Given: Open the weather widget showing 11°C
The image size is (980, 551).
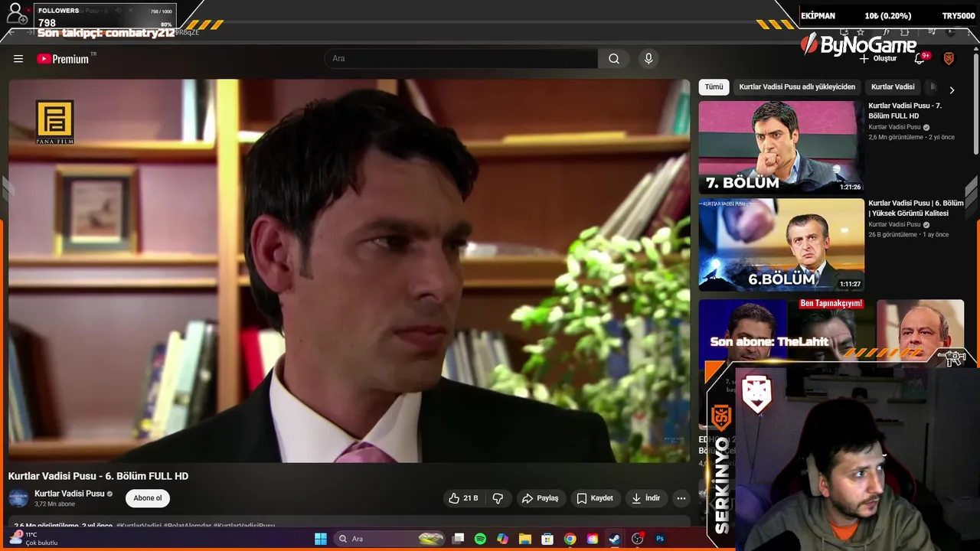Looking at the screenshot, I should coord(34,539).
